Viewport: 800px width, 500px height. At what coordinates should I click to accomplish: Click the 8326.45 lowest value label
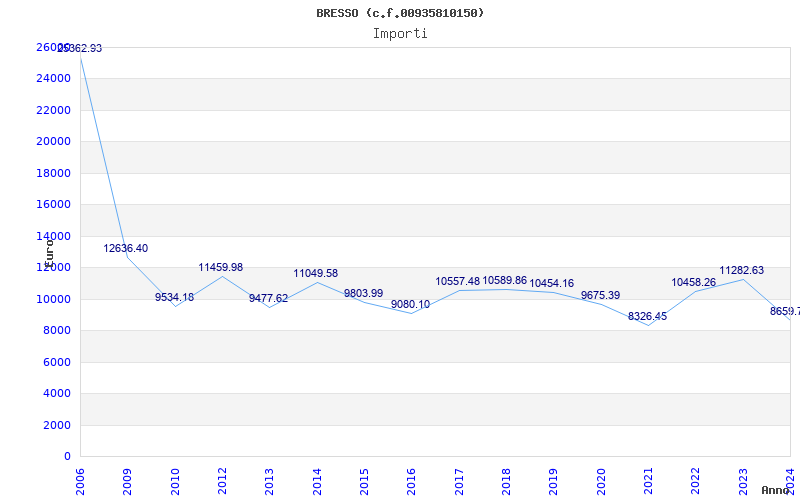pyautogui.click(x=647, y=316)
